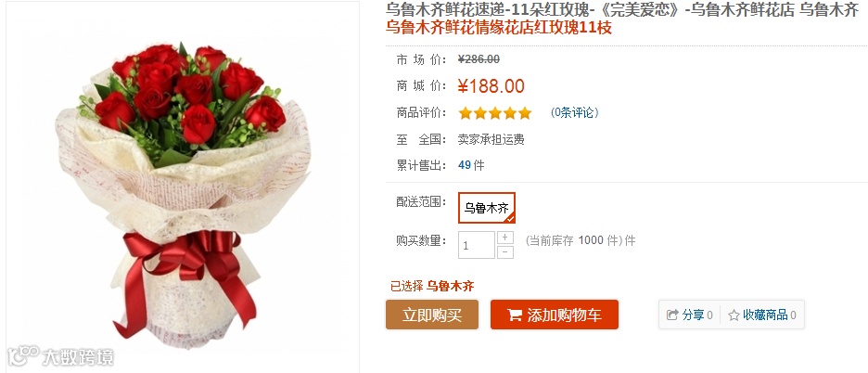Click the 分享 share button

pyautogui.click(x=689, y=315)
